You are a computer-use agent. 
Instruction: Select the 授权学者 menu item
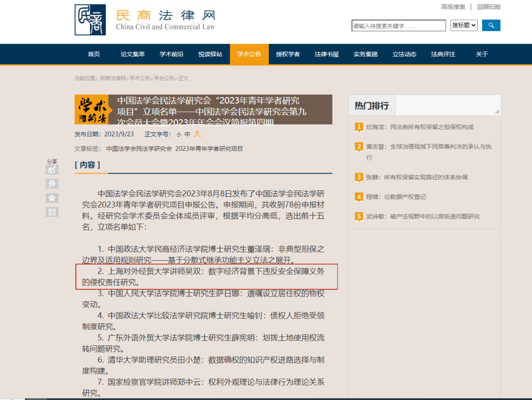pos(288,55)
